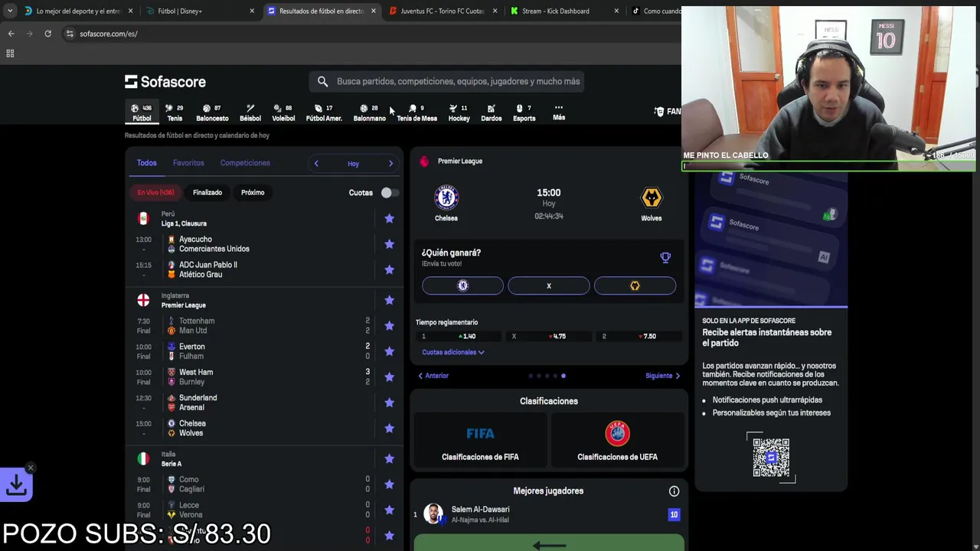The width and height of the screenshot is (980, 551).
Task: Click the Sofascore logo
Action: (x=165, y=81)
